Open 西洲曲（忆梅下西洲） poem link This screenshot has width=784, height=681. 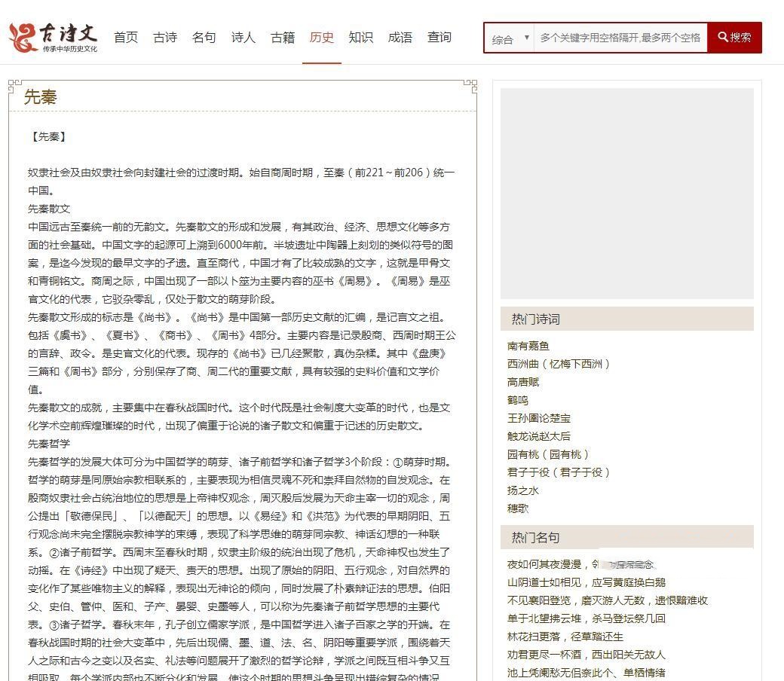click(x=559, y=364)
